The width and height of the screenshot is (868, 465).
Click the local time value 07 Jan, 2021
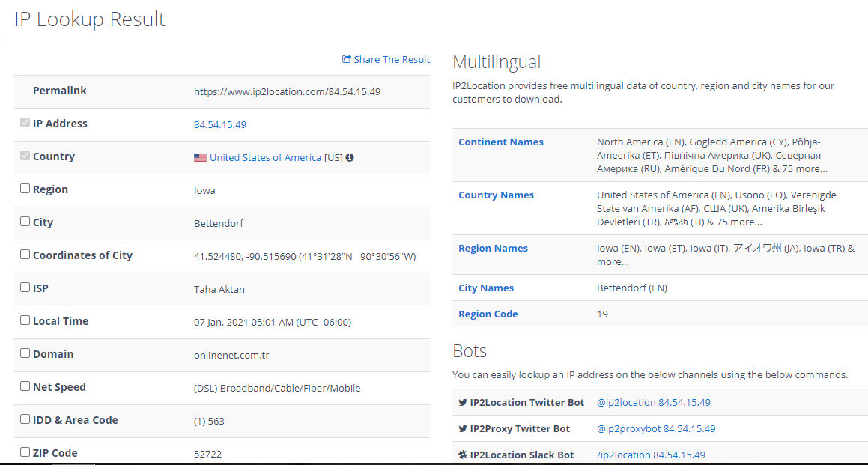[273, 322]
